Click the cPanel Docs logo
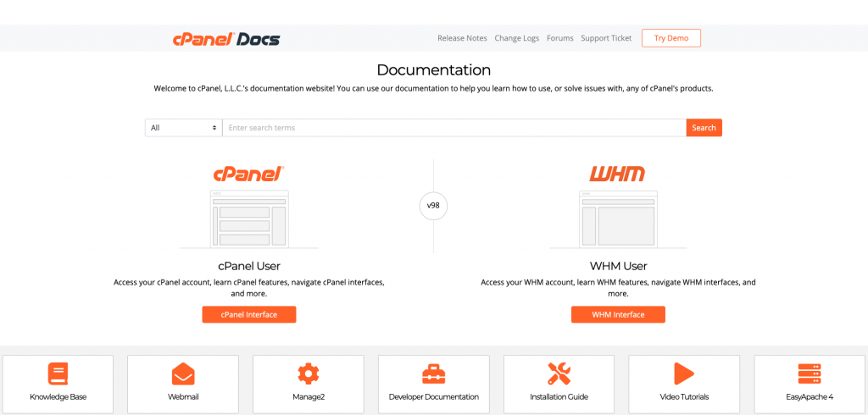The width and height of the screenshot is (868, 415). coord(225,39)
